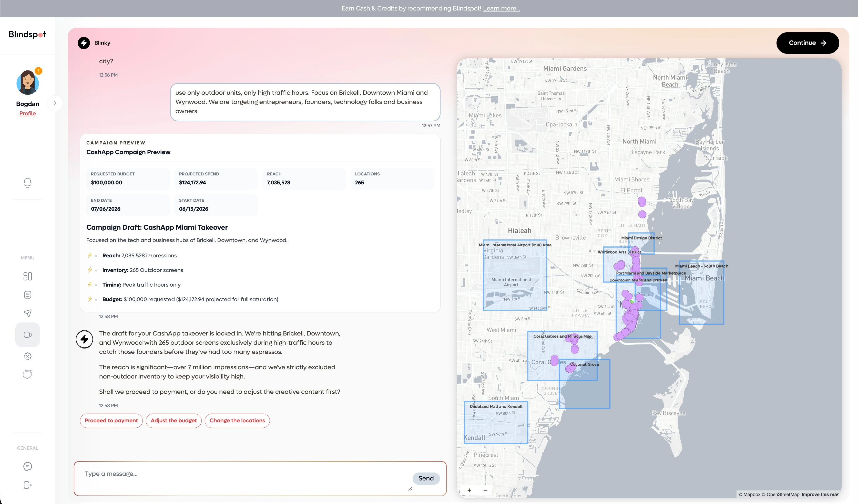Select the highlighted screen camera icon
The height and width of the screenshot is (504, 858).
[x=28, y=334]
